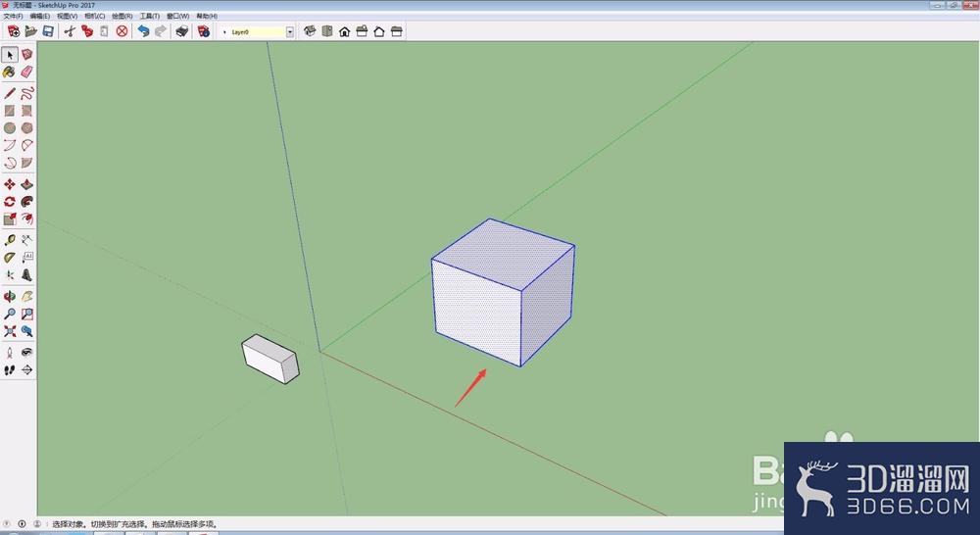Select the Scale tool
The image size is (980, 535).
(x=10, y=219)
